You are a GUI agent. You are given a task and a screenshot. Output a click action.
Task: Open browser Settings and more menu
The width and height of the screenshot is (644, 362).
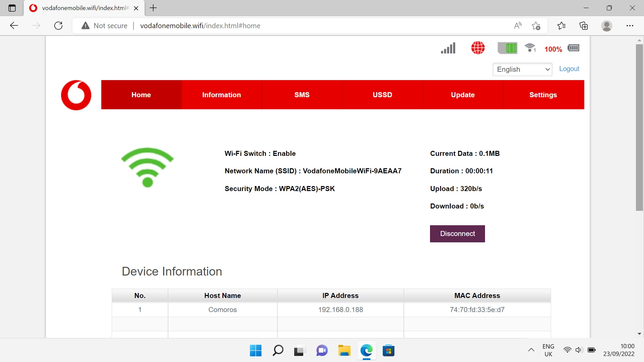(630, 26)
